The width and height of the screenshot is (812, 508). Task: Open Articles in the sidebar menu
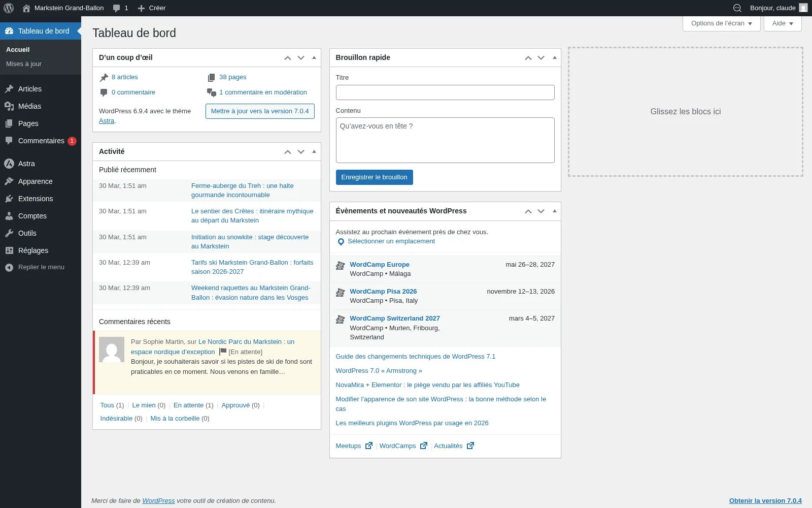(41, 89)
